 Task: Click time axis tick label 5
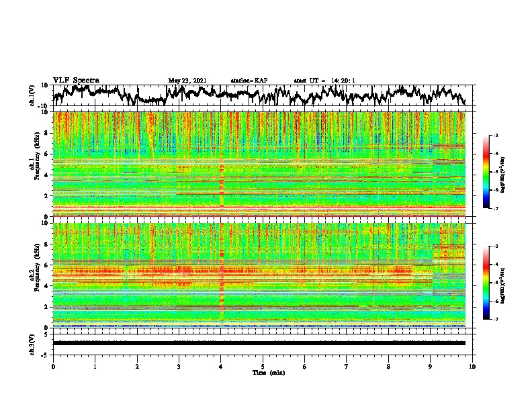click(x=263, y=367)
